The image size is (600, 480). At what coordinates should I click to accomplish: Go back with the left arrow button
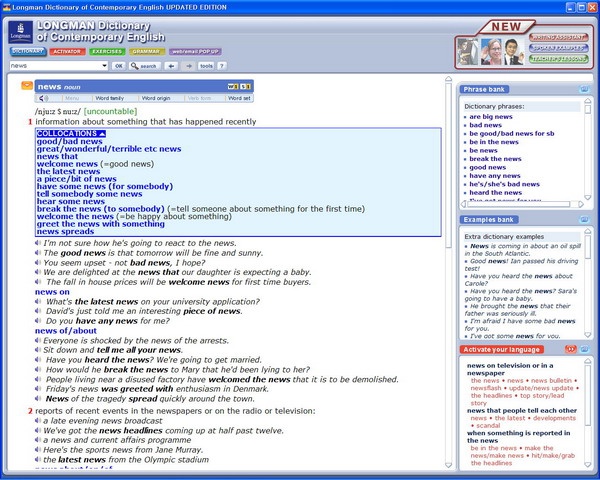(171, 66)
